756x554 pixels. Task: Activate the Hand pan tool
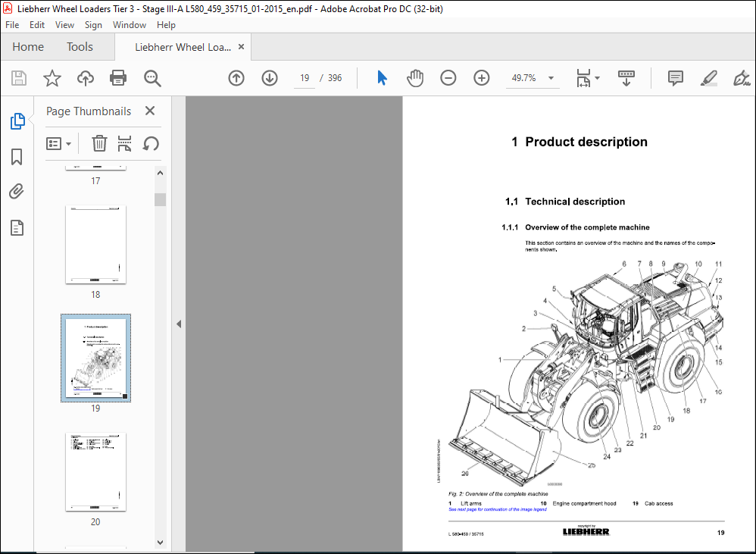coord(414,78)
